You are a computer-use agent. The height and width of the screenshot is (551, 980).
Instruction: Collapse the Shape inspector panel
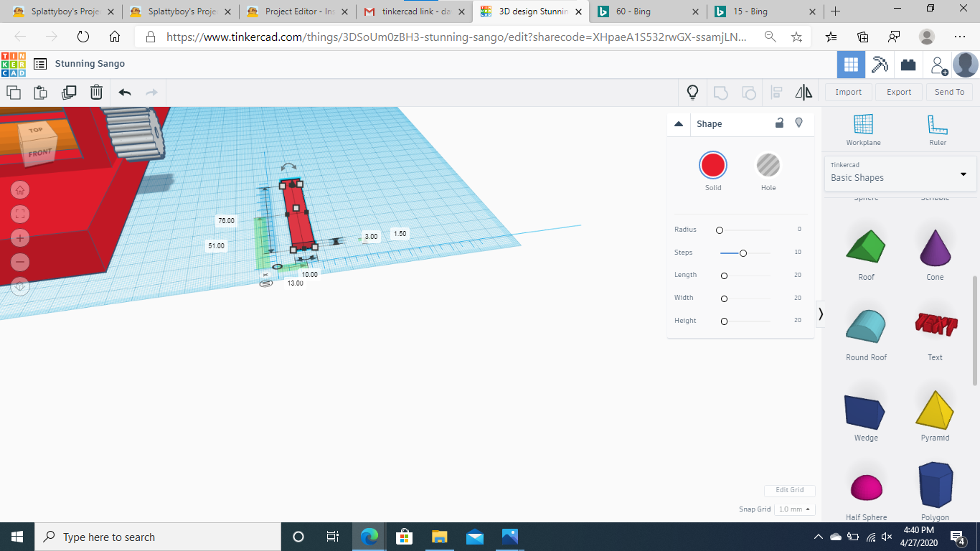(679, 124)
